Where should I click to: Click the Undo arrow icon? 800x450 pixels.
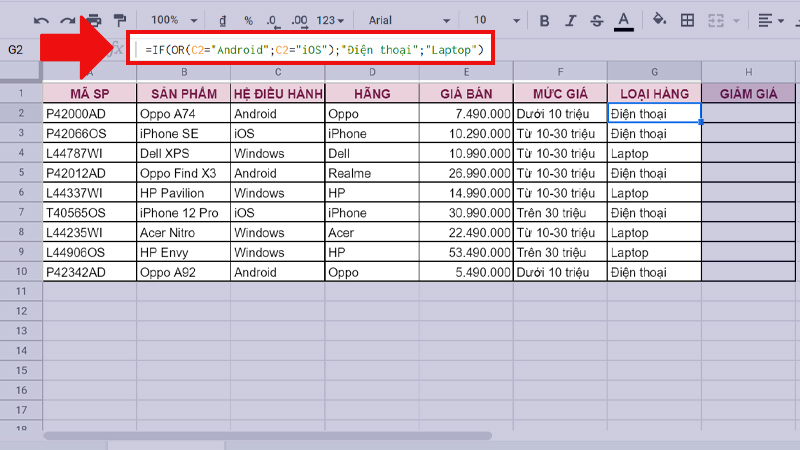click(41, 20)
